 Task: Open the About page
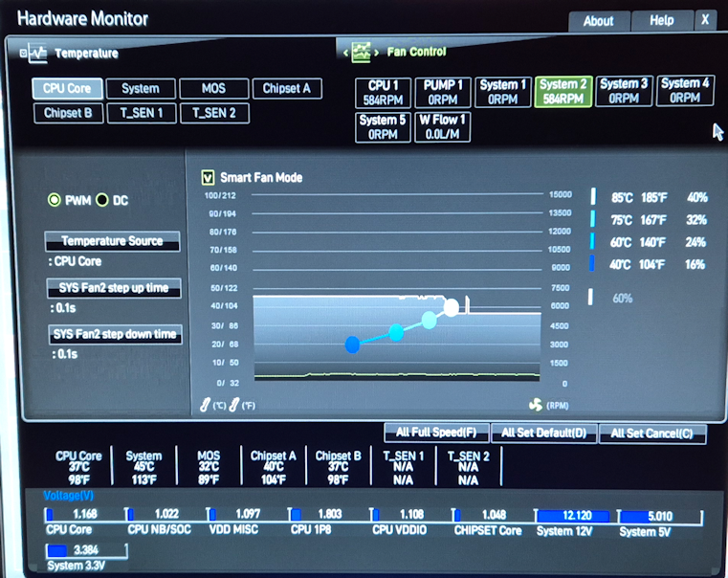tap(599, 21)
